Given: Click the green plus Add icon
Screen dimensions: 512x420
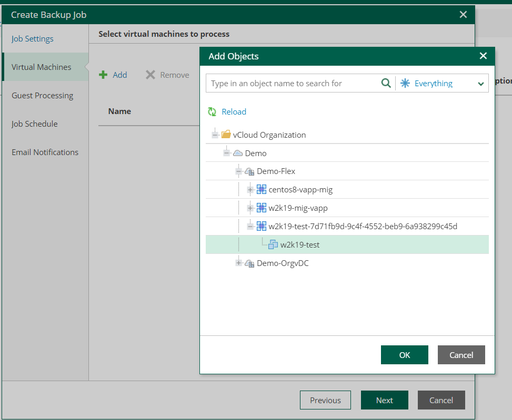Looking at the screenshot, I should pos(103,75).
